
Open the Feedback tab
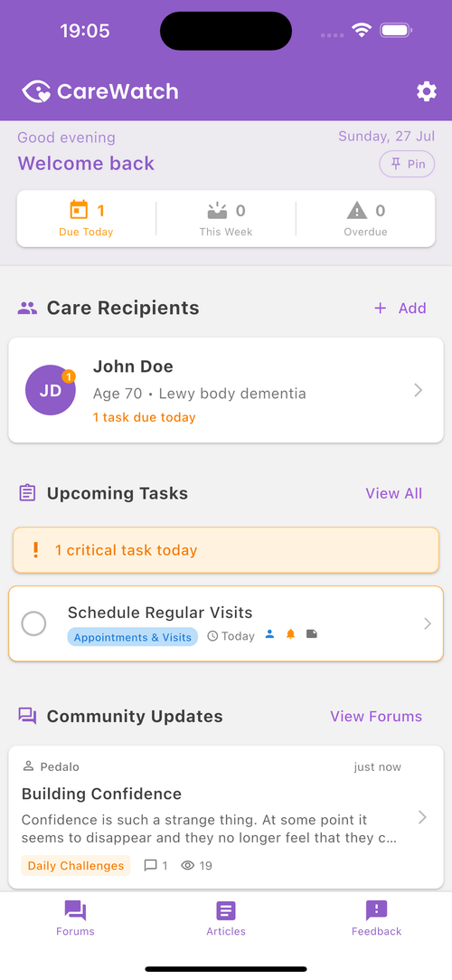(376, 918)
